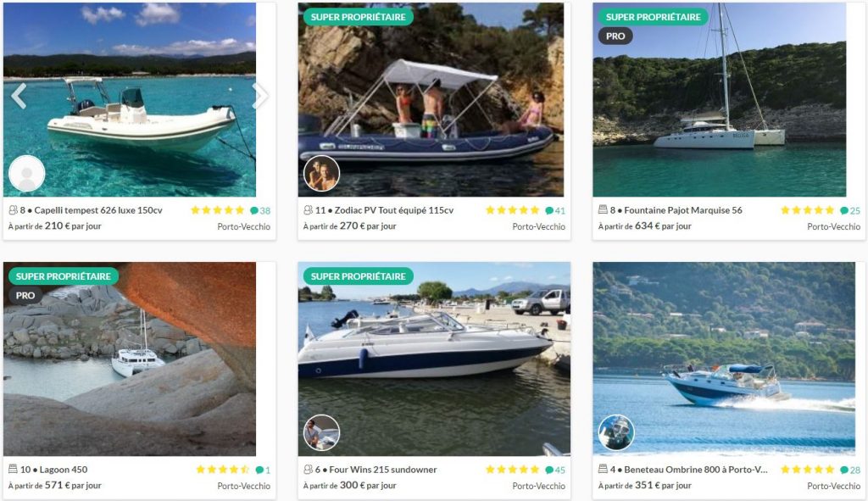Image resolution: width=868 pixels, height=501 pixels.
Task: Click the PRO badge on Lagoon 450 listing
Action: (x=25, y=295)
